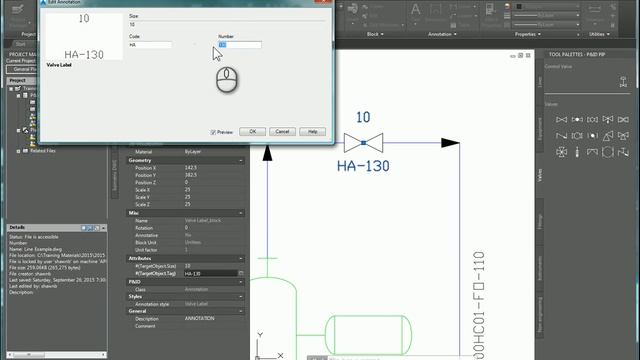The height and width of the screenshot is (360, 640).
Task: Select third valve symbol in Valves row one
Action: coord(592,120)
